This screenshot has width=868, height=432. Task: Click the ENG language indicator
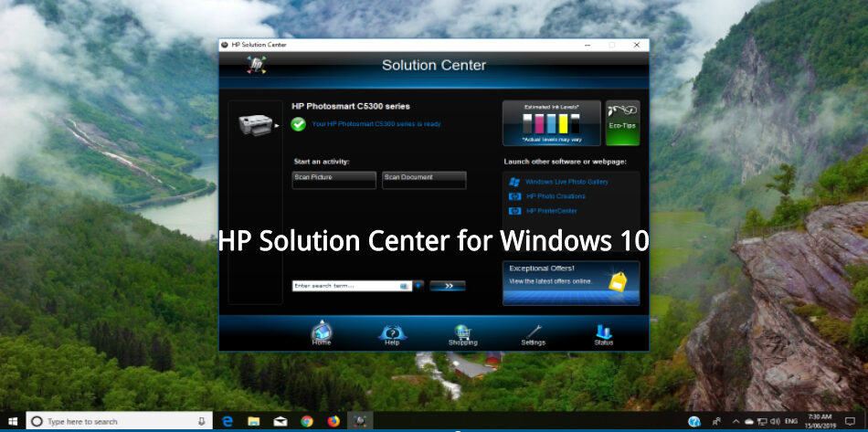coord(790,421)
